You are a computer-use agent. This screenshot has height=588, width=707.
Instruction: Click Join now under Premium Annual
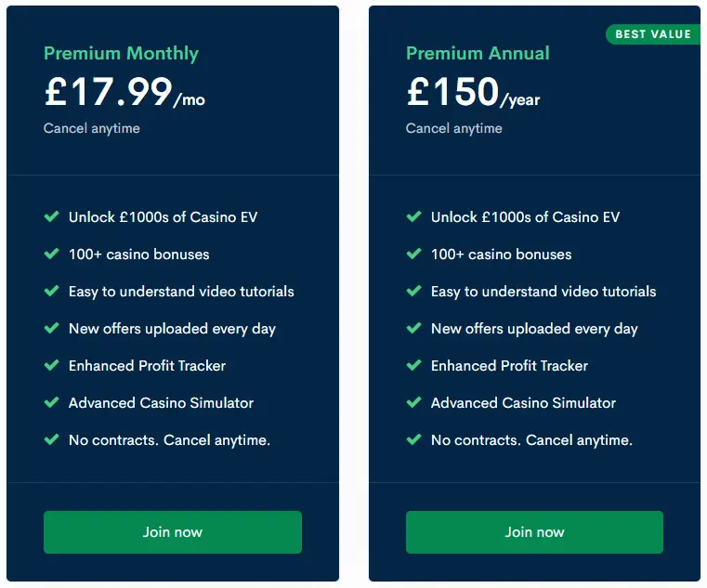point(534,532)
